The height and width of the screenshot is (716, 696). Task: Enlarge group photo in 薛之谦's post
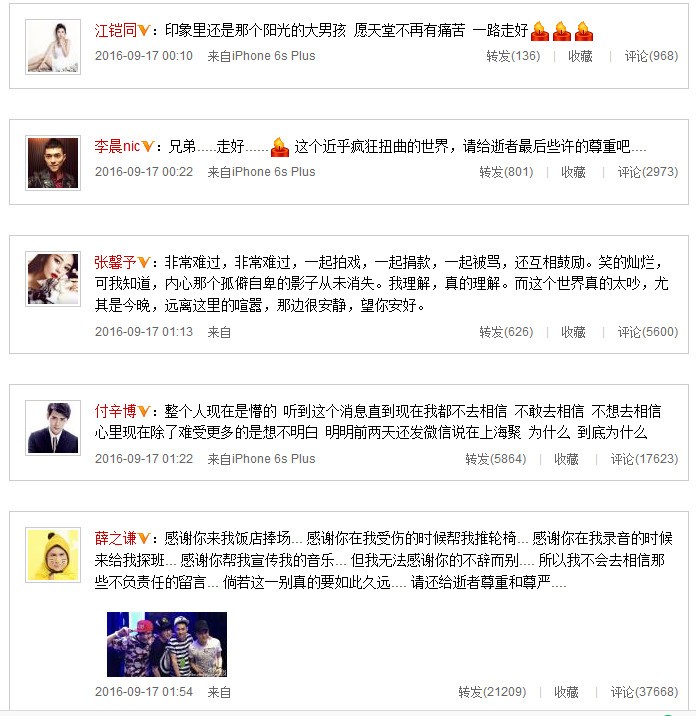tap(167, 644)
